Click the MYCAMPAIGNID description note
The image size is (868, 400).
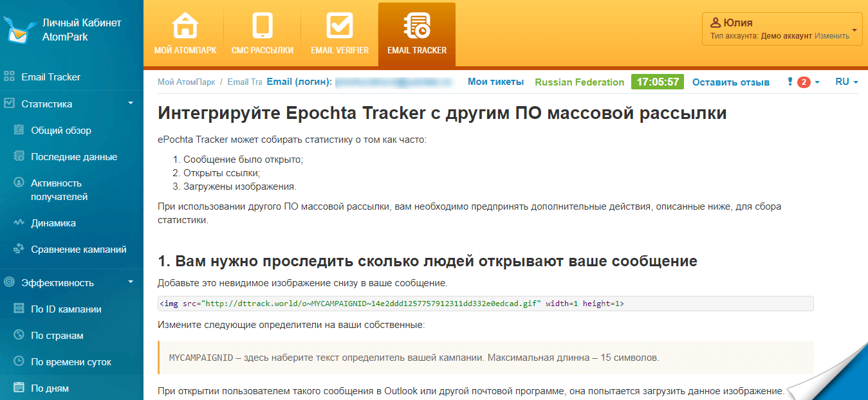pos(486,357)
